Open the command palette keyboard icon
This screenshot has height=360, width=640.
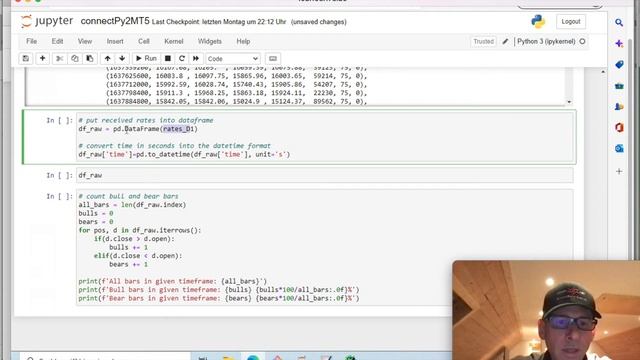pos(273,58)
